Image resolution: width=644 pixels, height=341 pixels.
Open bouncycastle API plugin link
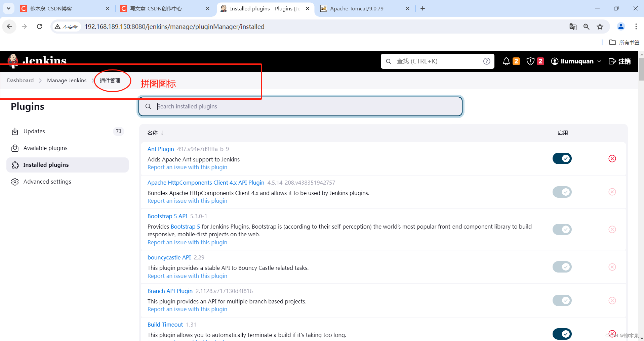(x=169, y=257)
